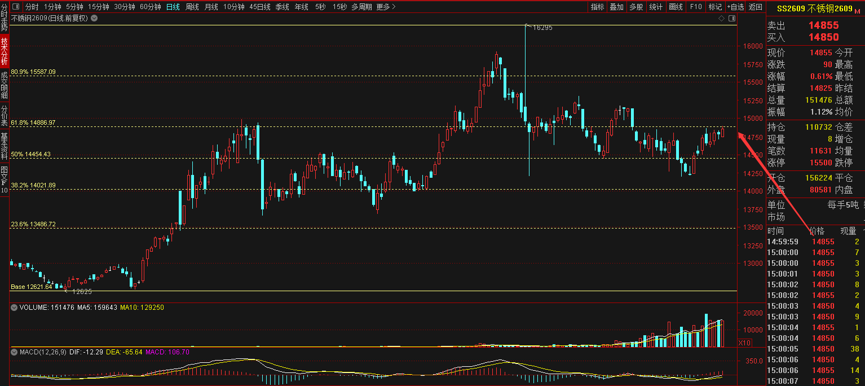The width and height of the screenshot is (865, 386).
Task: Click the 14:59:59 trade tick row
Action: pos(815,242)
